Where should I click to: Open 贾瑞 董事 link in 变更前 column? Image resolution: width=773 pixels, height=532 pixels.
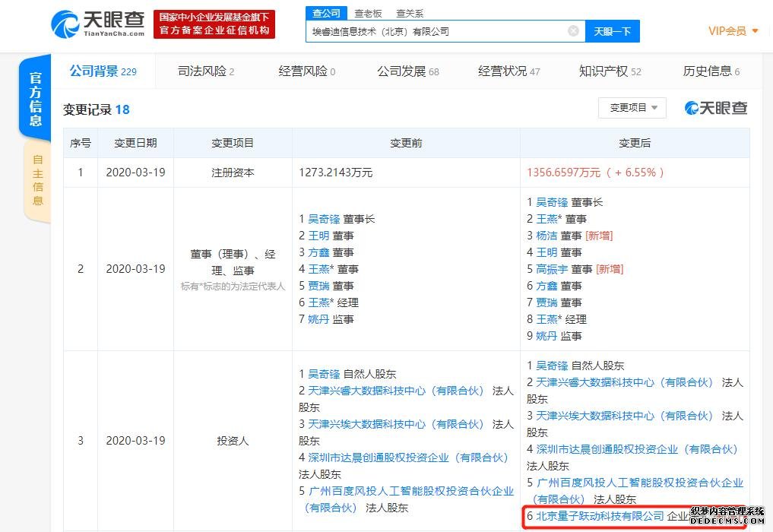pos(318,286)
